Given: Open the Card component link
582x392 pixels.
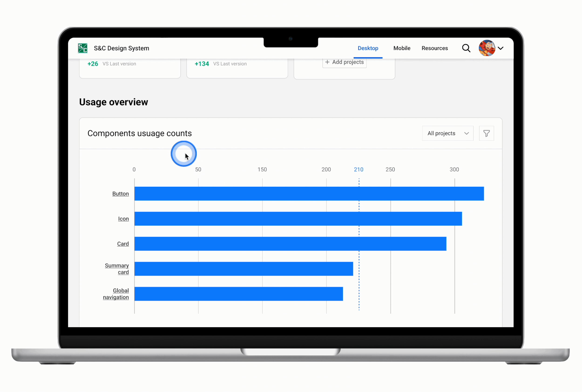Looking at the screenshot, I should [x=123, y=244].
